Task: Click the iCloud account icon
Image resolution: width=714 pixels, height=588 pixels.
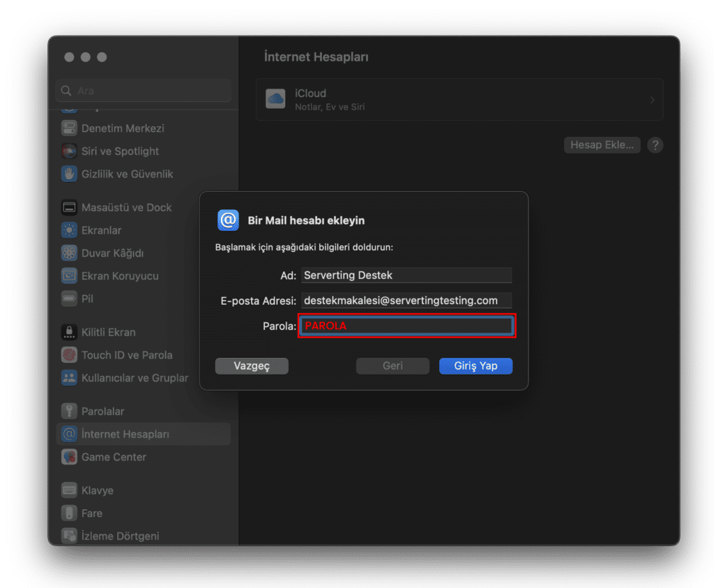Action: pos(275,99)
